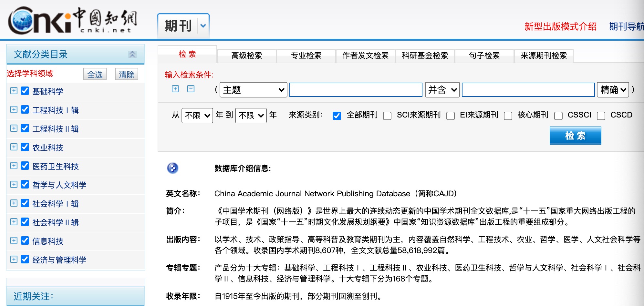Expand the 基础科学 tree node
The width and height of the screenshot is (644, 306).
coord(14,91)
